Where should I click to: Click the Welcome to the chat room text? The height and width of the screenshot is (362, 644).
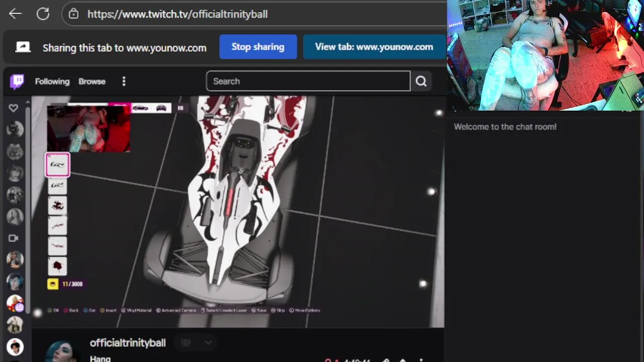coord(505,127)
